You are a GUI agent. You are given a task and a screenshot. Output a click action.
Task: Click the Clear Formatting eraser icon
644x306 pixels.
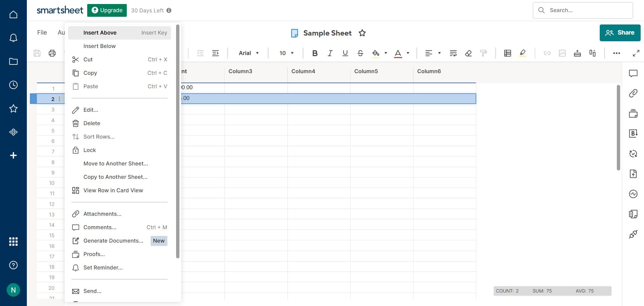[468, 53]
